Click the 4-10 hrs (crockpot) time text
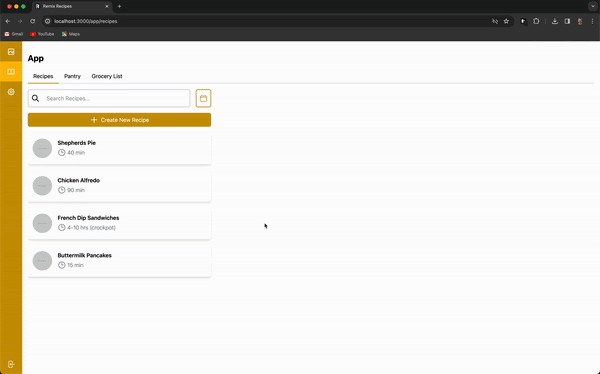This screenshot has height=374, width=600. click(91, 227)
